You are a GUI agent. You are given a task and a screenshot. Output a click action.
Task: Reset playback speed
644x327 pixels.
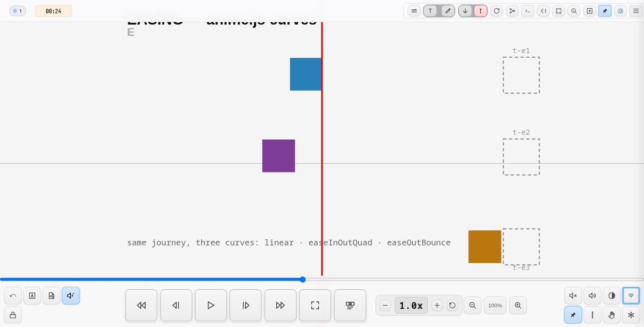pos(452,305)
